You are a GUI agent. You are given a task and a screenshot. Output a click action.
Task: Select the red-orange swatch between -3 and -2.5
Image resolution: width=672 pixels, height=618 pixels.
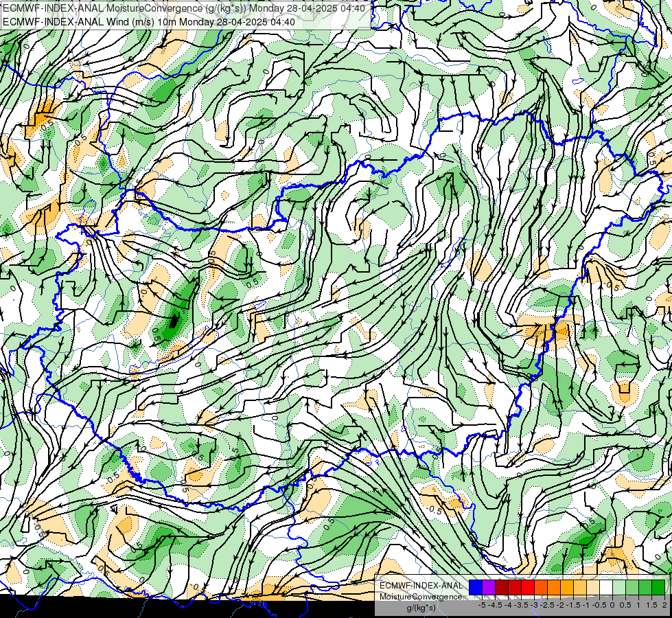541,588
